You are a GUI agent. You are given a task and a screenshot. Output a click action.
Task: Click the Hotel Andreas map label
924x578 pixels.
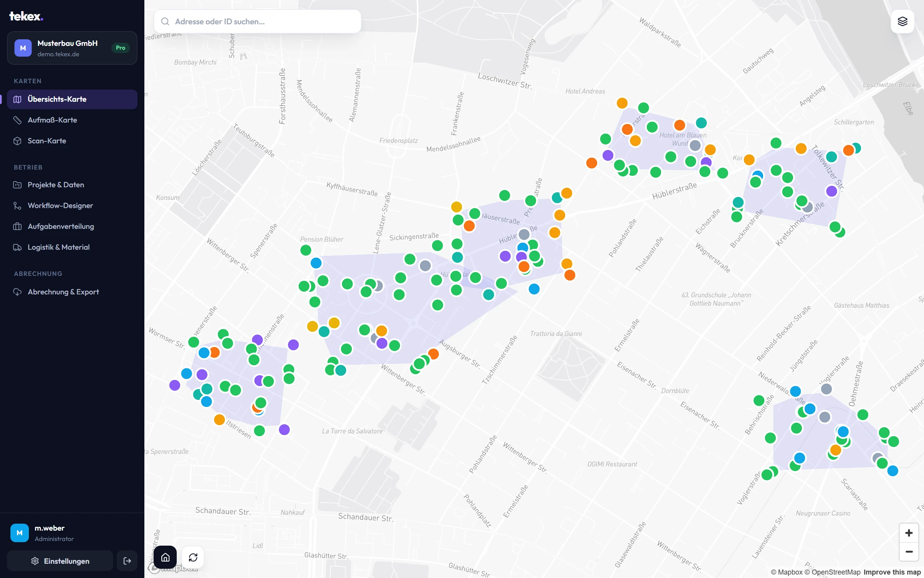pyautogui.click(x=585, y=91)
